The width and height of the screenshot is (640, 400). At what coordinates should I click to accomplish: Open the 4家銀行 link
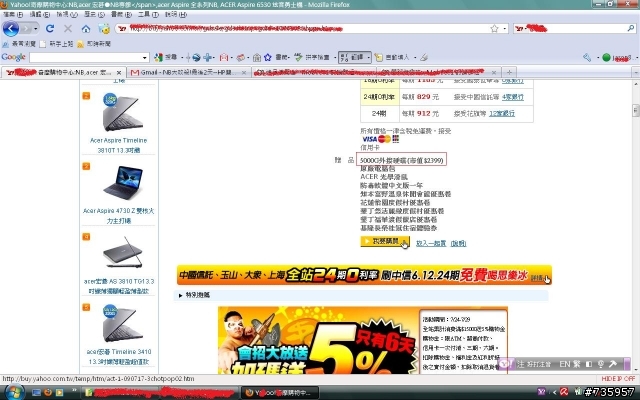point(513,97)
